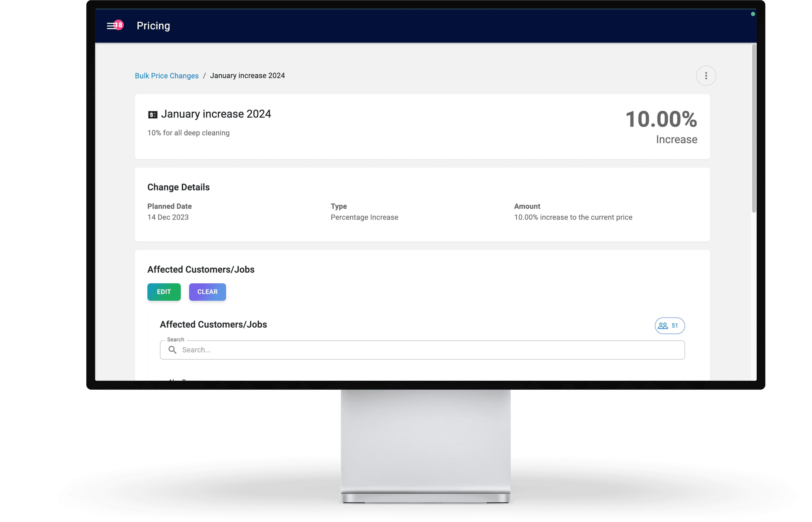Click the pink notification badge showing 8
Image resolution: width=812 pixels, height=522 pixels.
point(119,25)
